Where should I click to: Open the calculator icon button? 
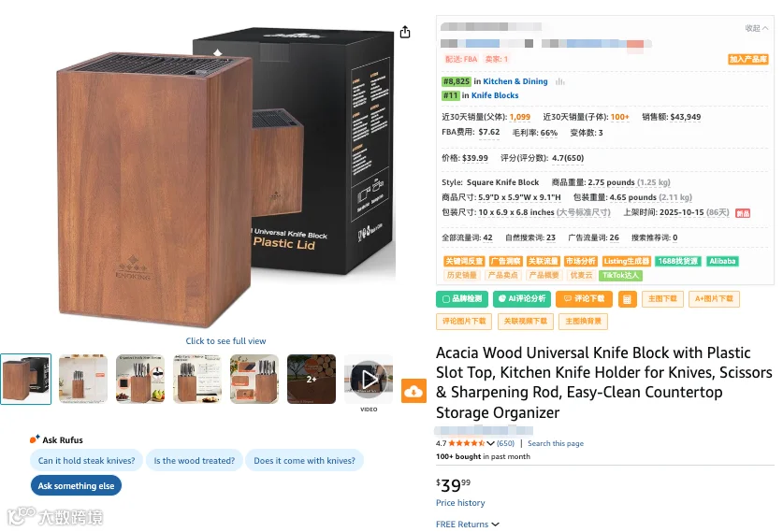[627, 299]
